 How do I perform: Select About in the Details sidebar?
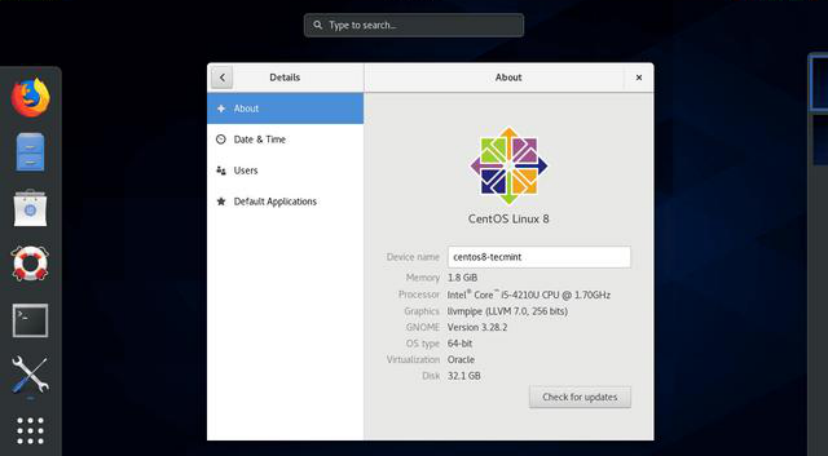(x=285, y=108)
